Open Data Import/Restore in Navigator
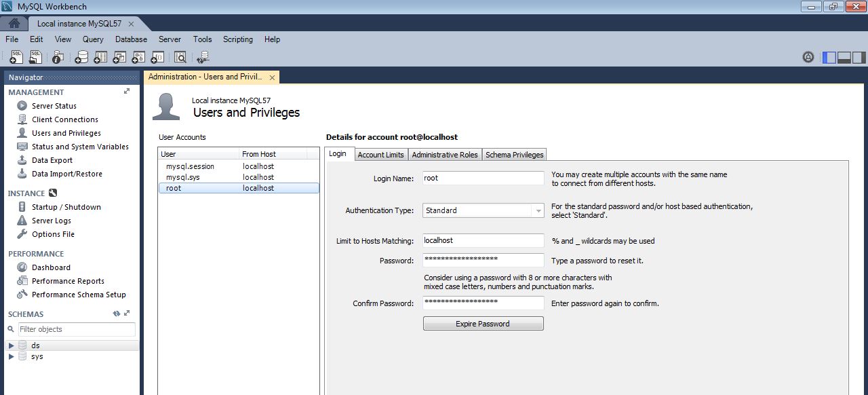The image size is (868, 395). [x=66, y=174]
